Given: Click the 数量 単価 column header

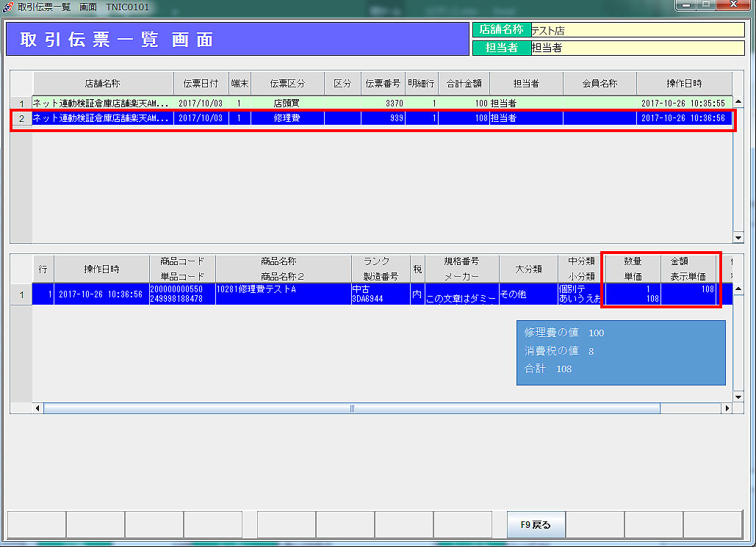Looking at the screenshot, I should pos(632,269).
